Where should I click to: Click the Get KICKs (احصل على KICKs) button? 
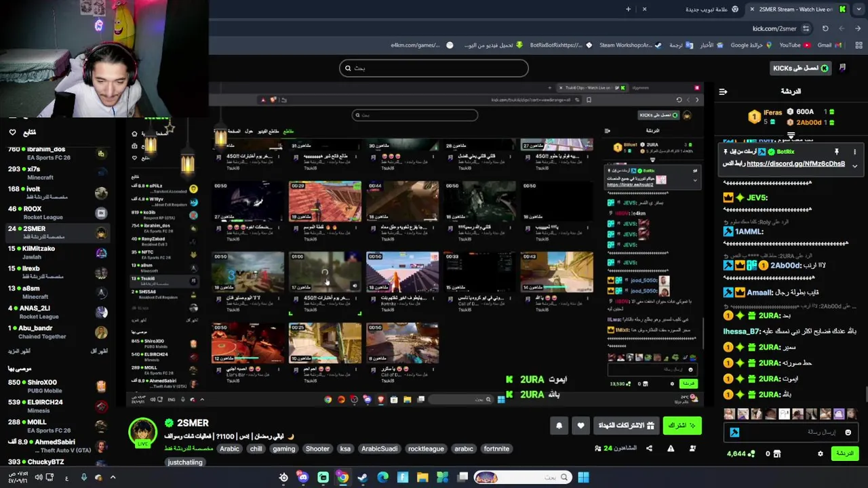click(801, 68)
